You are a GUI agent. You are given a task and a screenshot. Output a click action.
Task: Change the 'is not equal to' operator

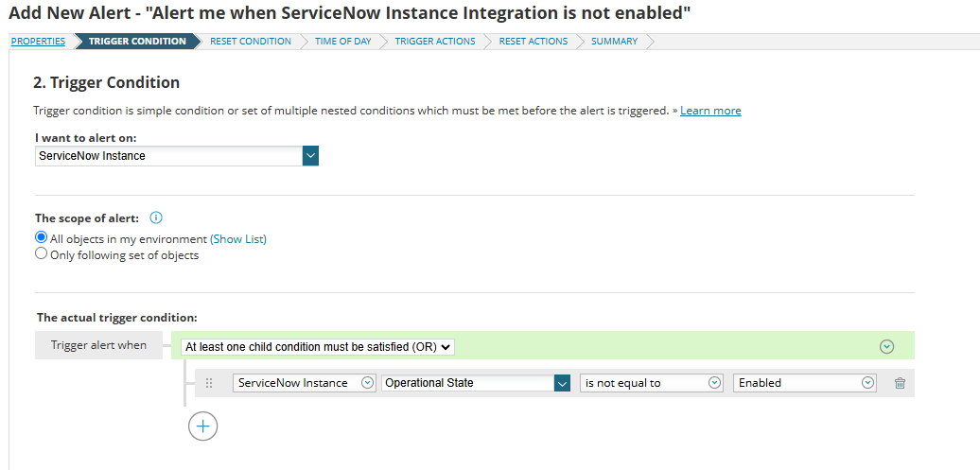coord(652,383)
